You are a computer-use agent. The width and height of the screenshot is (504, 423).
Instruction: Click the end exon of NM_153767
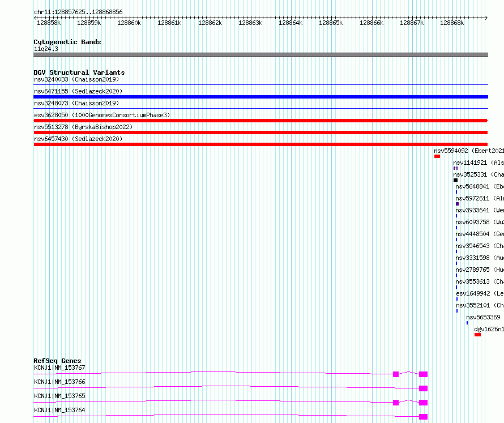[x=424, y=374]
